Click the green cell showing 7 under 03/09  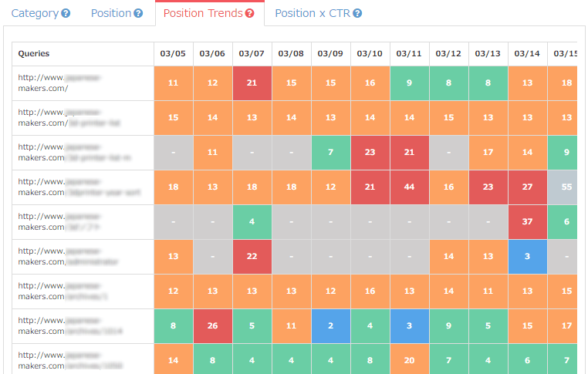tap(330, 153)
